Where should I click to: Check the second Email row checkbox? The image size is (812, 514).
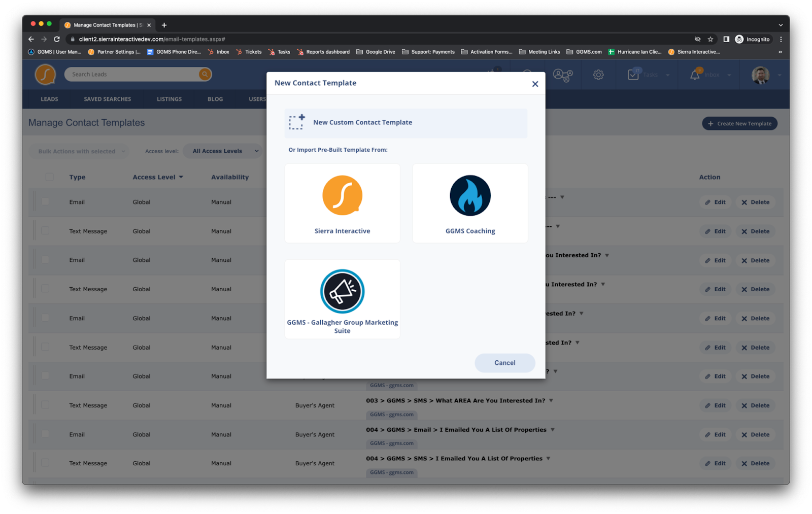[45, 259]
